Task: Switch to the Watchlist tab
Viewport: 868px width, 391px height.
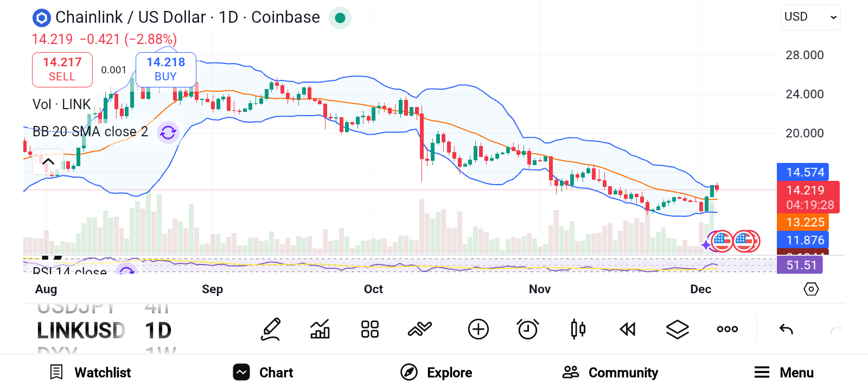Action: tap(90, 373)
